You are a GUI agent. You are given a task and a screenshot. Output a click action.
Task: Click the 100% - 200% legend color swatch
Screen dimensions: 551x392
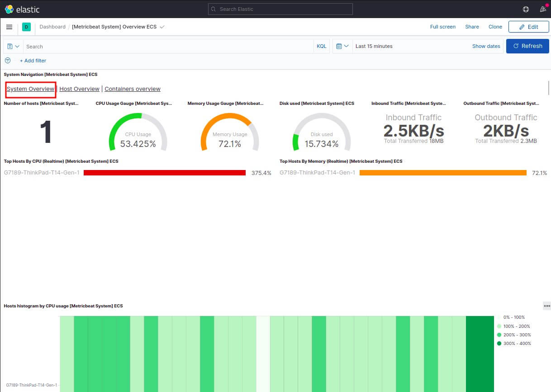coord(499,326)
